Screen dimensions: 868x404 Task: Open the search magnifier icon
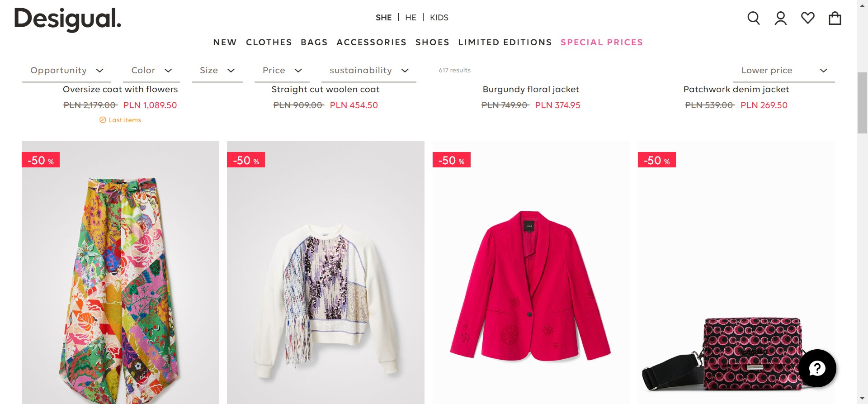tap(754, 18)
